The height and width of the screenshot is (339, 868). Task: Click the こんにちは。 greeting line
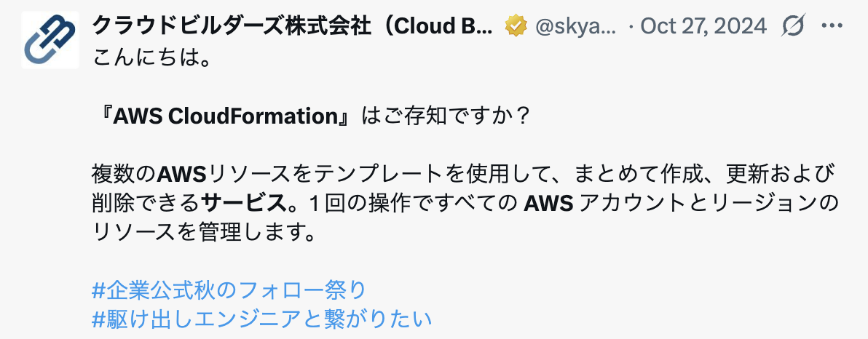151,57
